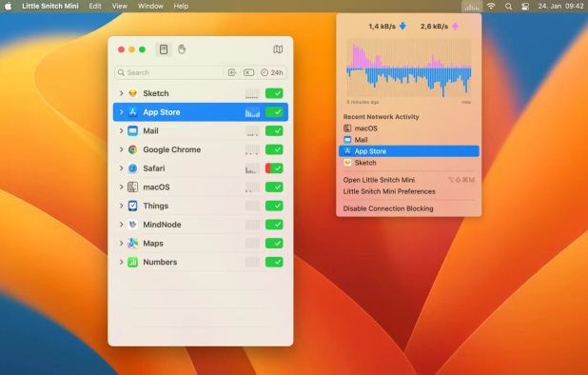Toggle the Numbers connection switch
Viewport: 588px width, 375px height.
[x=274, y=262]
